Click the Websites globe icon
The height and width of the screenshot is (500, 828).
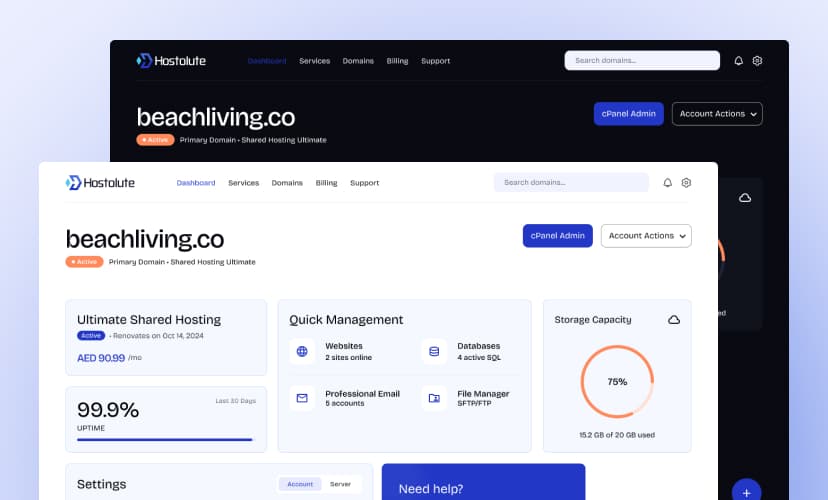[302, 351]
